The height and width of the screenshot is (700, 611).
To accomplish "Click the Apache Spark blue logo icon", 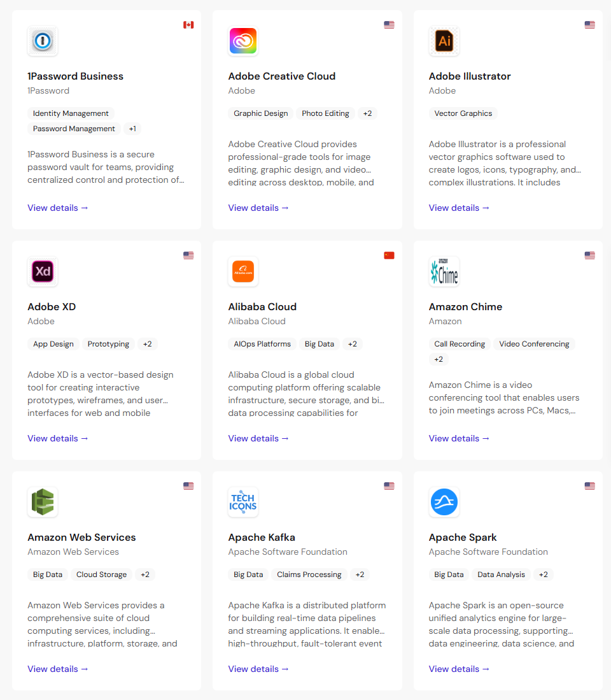I will 444,502.
